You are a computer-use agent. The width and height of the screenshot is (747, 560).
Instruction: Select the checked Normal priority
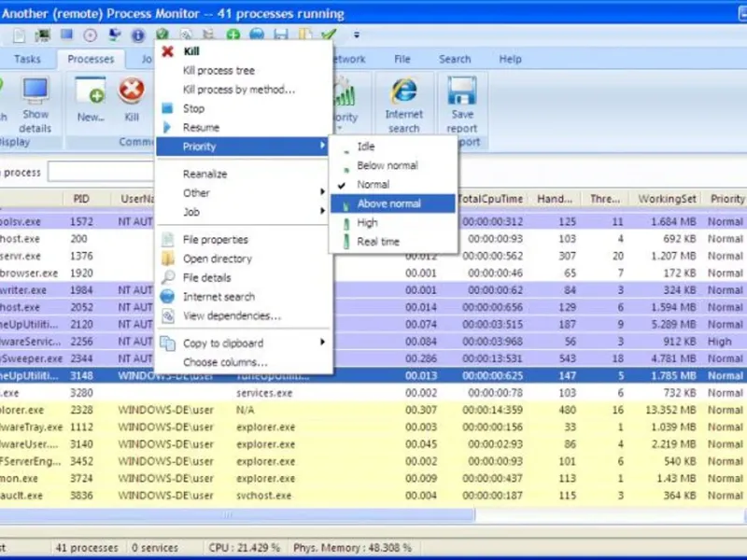coord(393,185)
